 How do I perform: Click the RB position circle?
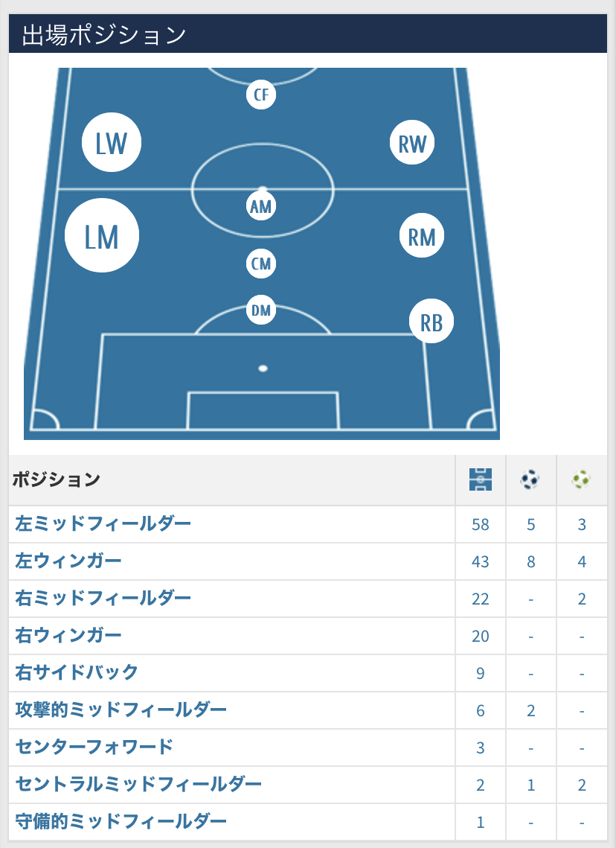point(431,321)
